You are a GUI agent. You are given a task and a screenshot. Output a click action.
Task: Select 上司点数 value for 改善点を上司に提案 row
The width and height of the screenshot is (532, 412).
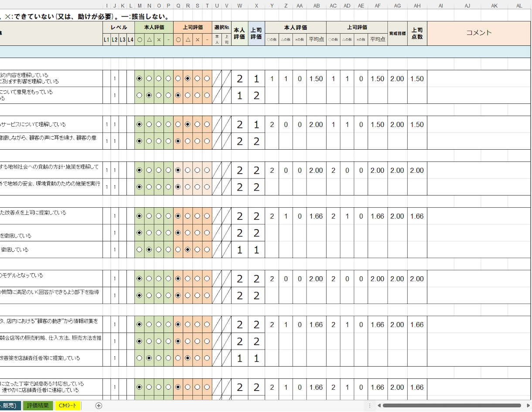coord(417,216)
